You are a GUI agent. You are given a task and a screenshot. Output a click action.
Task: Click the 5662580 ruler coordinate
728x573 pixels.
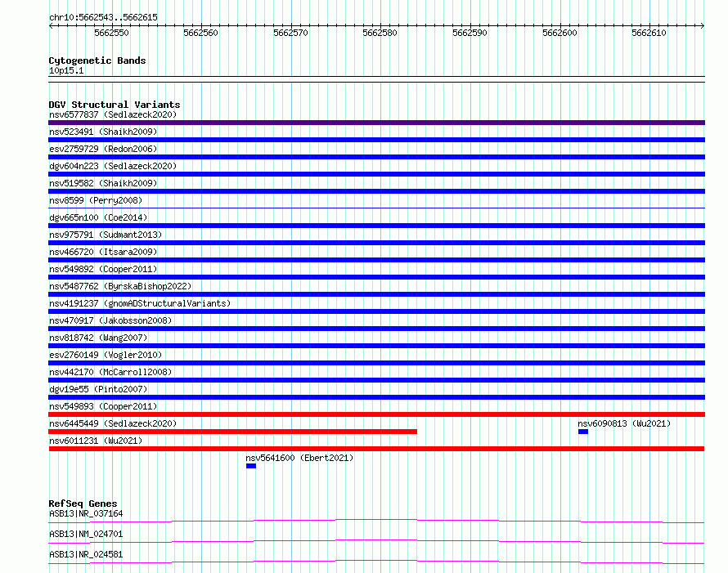(380, 33)
